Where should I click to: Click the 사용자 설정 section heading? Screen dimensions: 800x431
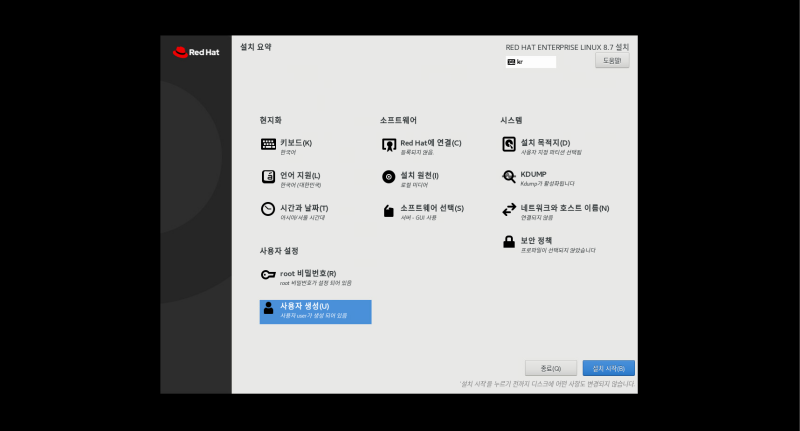279,251
